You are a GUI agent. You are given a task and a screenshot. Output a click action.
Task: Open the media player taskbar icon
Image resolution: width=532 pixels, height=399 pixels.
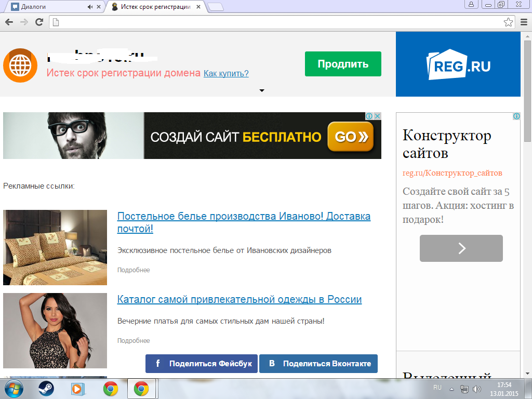pyautogui.click(x=78, y=389)
